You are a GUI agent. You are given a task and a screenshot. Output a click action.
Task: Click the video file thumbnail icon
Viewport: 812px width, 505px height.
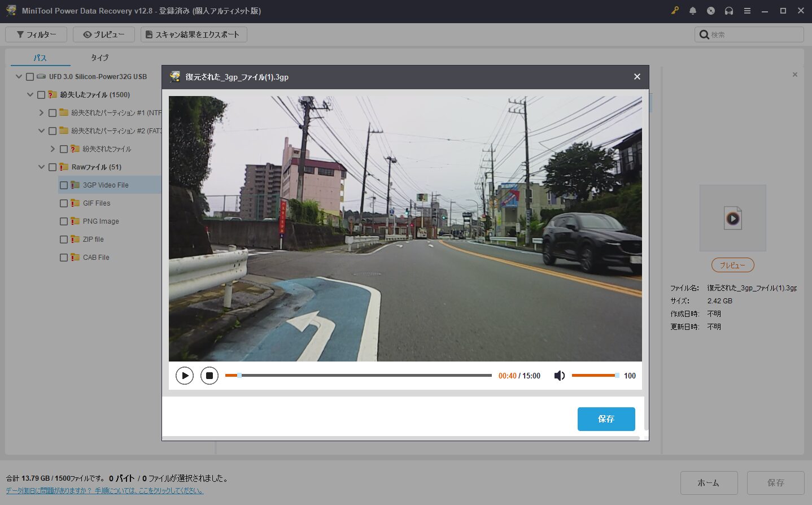click(732, 218)
